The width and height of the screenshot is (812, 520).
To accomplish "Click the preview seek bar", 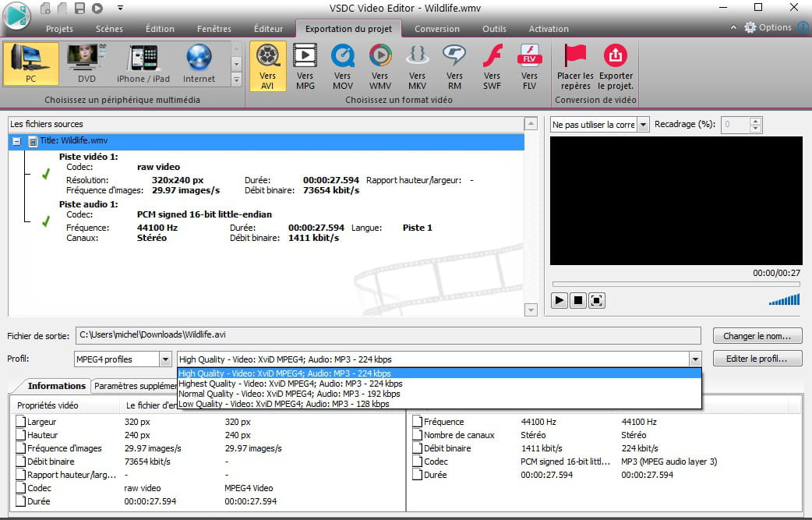I will (x=676, y=284).
